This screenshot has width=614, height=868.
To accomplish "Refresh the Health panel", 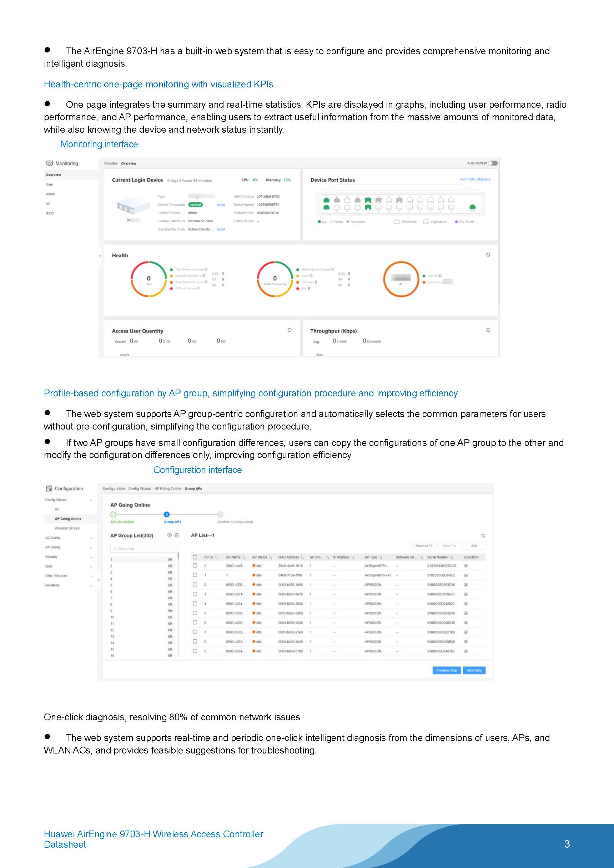I will coord(488,255).
